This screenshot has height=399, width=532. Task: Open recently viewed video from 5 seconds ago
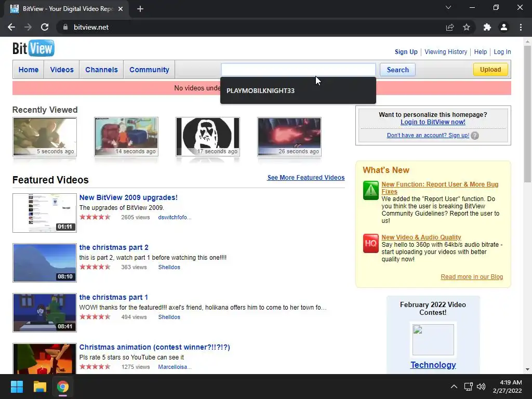click(x=45, y=137)
